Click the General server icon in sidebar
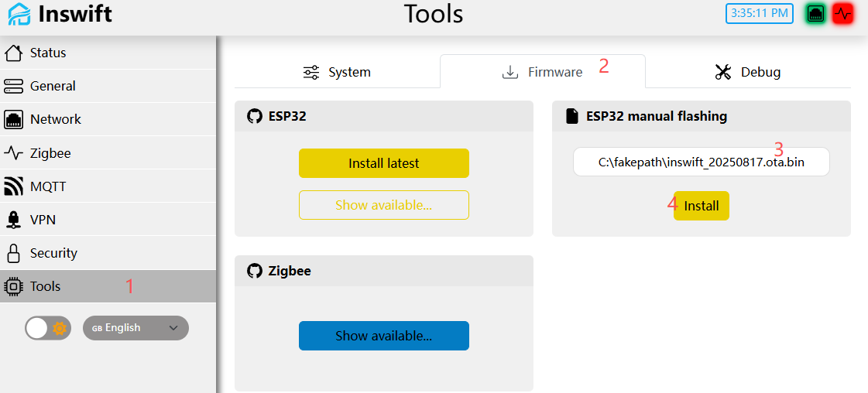The image size is (868, 393). [x=13, y=86]
